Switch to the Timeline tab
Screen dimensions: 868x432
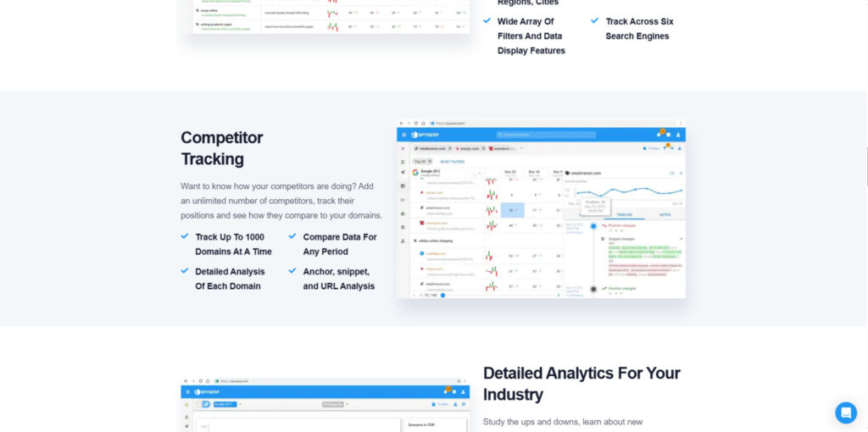[x=625, y=214]
